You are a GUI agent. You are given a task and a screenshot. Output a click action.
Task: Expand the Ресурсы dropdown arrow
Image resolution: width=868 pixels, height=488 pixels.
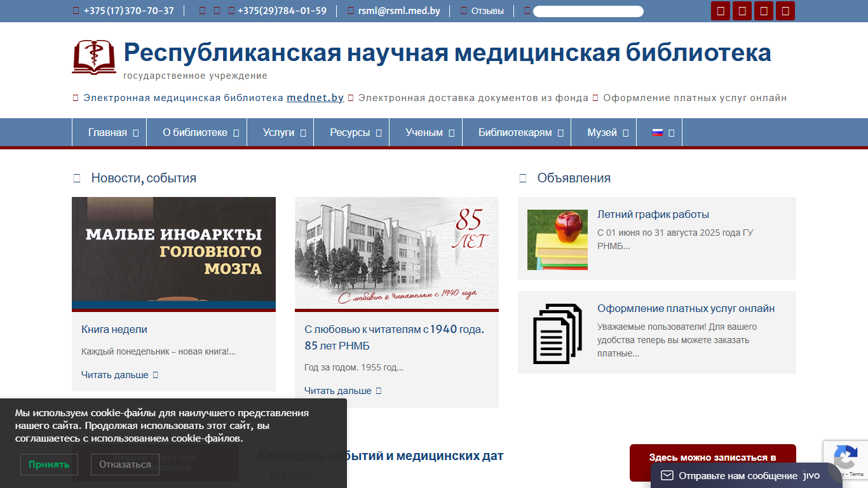[x=379, y=133]
